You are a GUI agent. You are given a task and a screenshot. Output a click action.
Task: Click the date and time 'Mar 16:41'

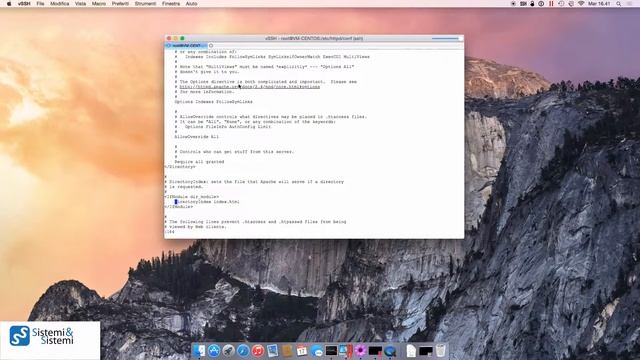tap(599, 4)
